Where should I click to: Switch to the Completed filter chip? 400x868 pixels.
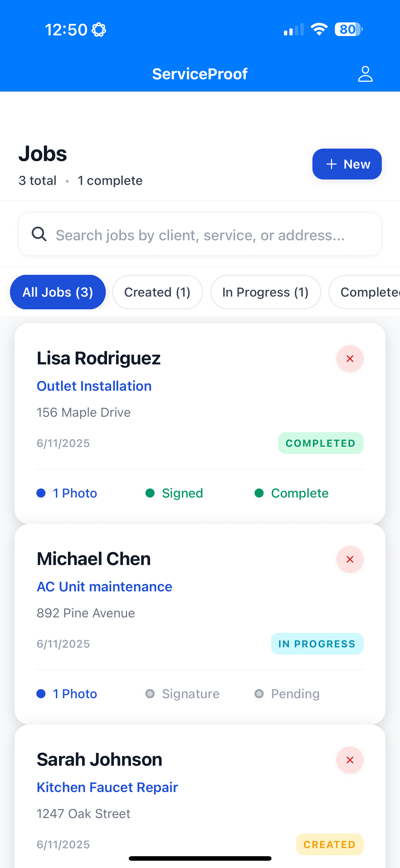365,292
